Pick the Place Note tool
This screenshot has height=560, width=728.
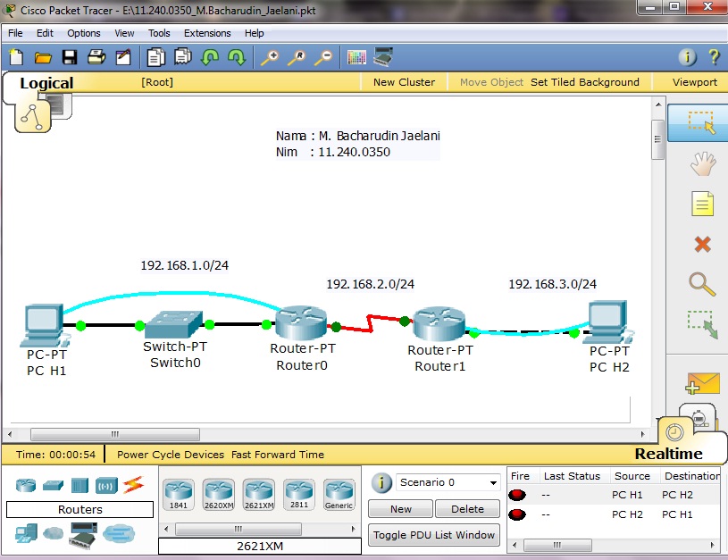pyautogui.click(x=703, y=204)
